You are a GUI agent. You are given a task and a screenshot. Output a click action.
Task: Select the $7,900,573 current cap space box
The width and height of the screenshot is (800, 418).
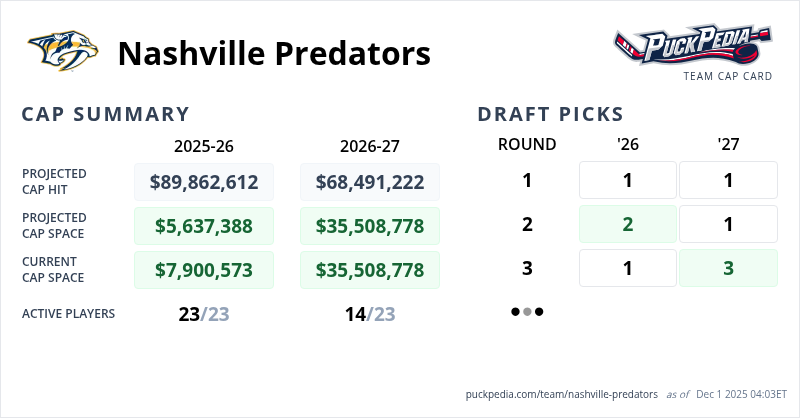[x=204, y=270]
